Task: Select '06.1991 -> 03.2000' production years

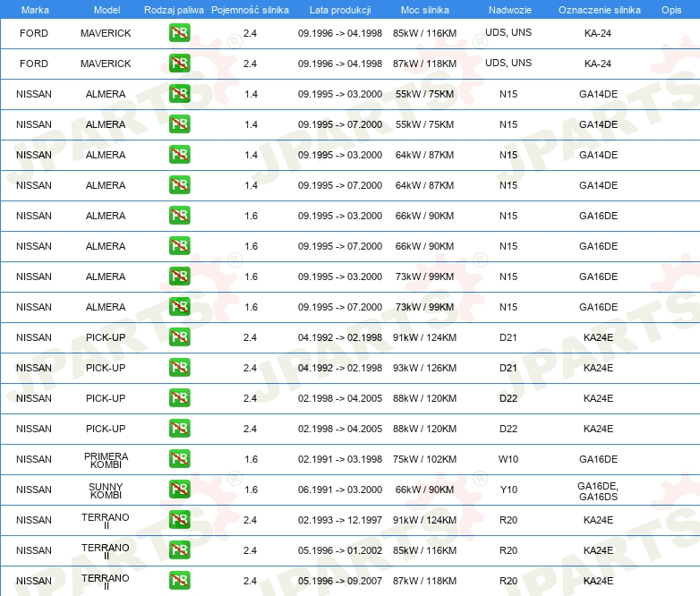Action: 340,490
